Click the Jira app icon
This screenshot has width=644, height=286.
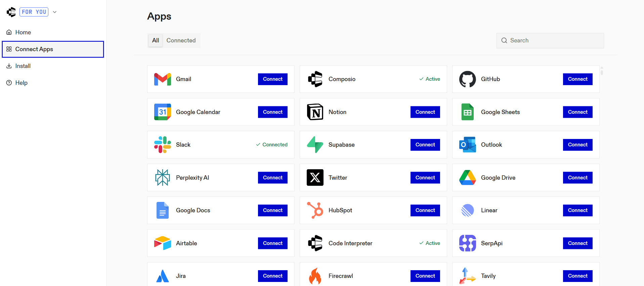coord(163,276)
